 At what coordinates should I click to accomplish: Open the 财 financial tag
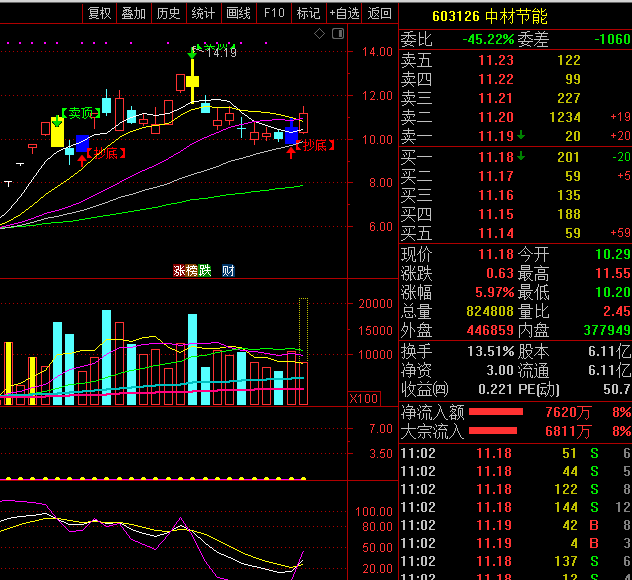click(x=228, y=270)
